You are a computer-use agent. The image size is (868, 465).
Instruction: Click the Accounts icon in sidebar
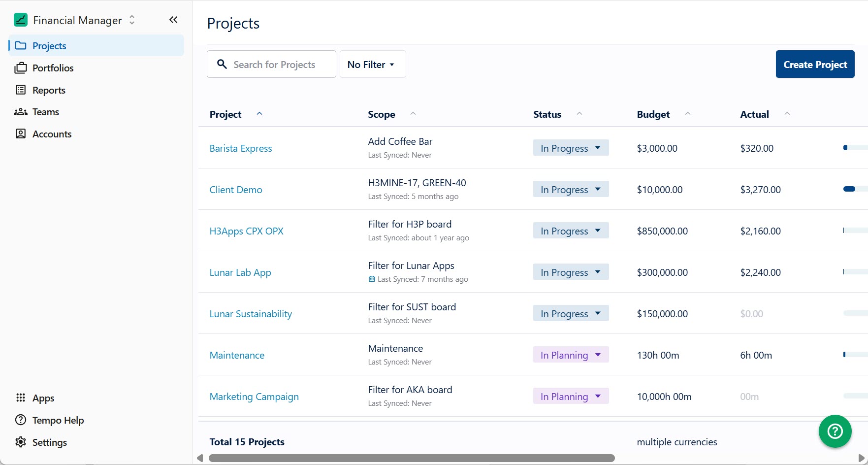tap(20, 133)
